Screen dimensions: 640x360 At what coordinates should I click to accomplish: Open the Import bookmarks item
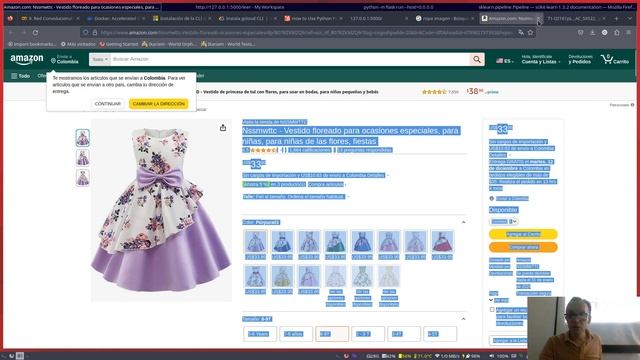point(32,44)
